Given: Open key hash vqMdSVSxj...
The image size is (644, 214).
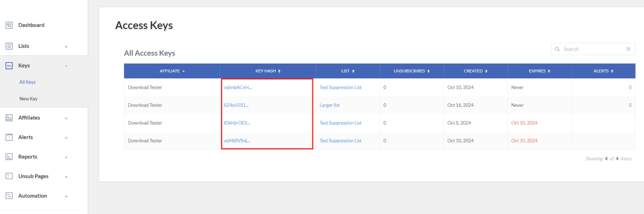Looking at the screenshot, I should 237,141.
